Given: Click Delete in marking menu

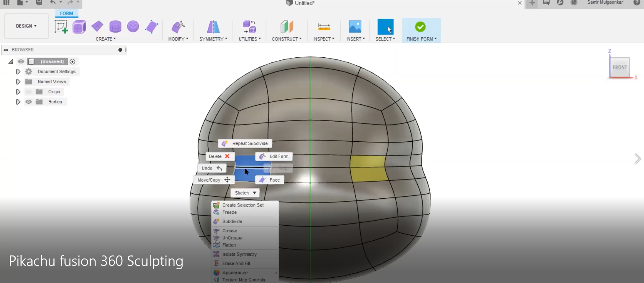Looking at the screenshot, I should [220, 156].
